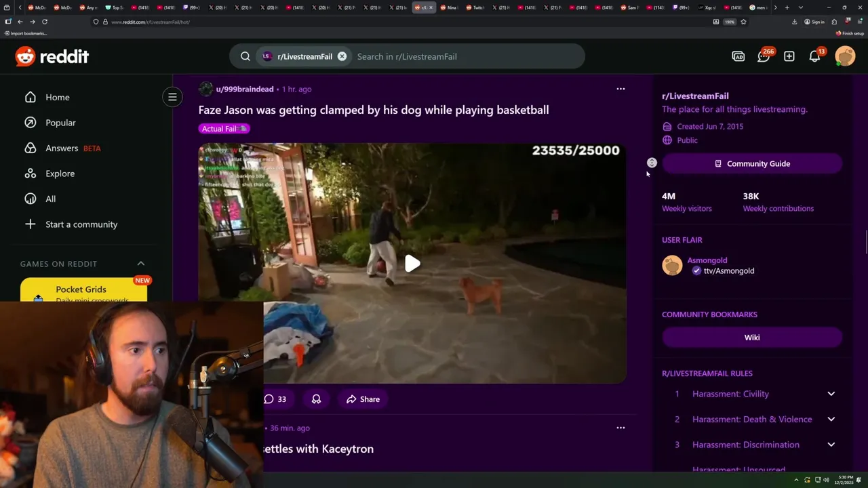Click 'Import bookmarks...' in bookmarks bar
868x488 pixels.
(x=26, y=33)
